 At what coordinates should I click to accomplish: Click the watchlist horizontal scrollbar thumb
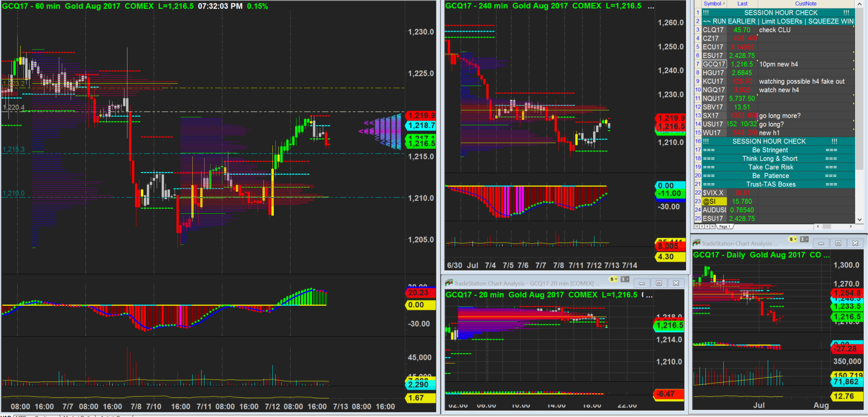(x=826, y=227)
